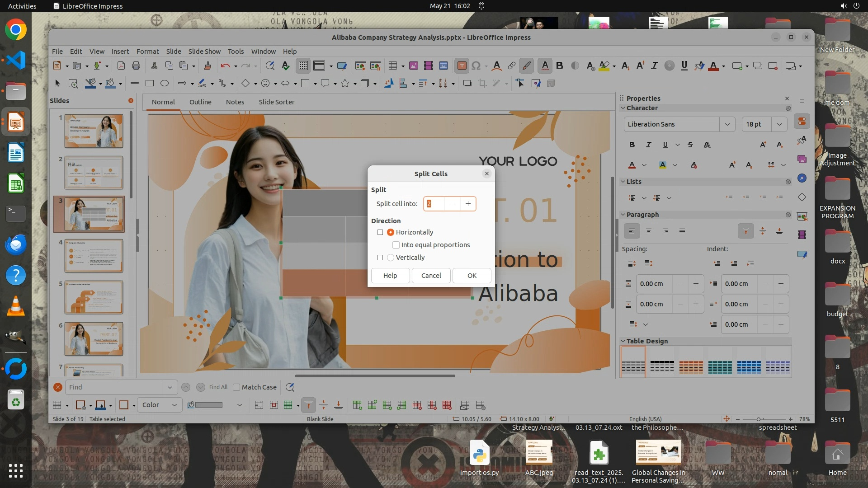Image resolution: width=868 pixels, height=488 pixels.
Task: Click the Bold icon in Character panel
Action: coord(632,145)
